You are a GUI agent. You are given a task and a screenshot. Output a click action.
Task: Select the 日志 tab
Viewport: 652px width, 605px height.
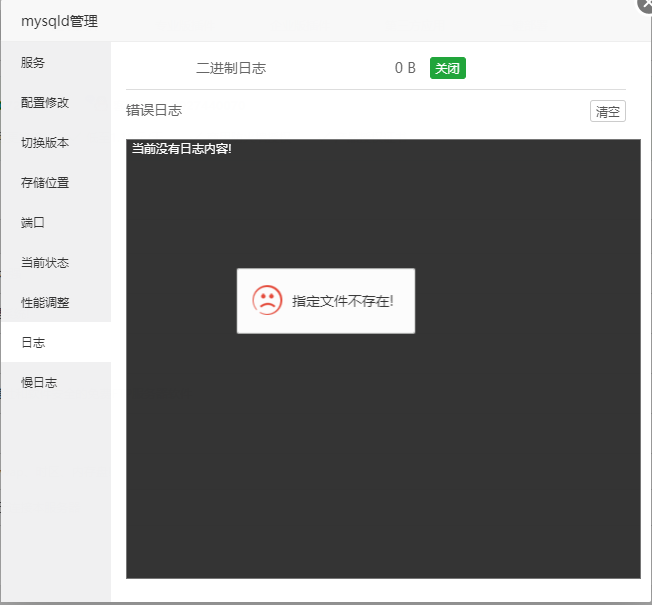(56, 342)
